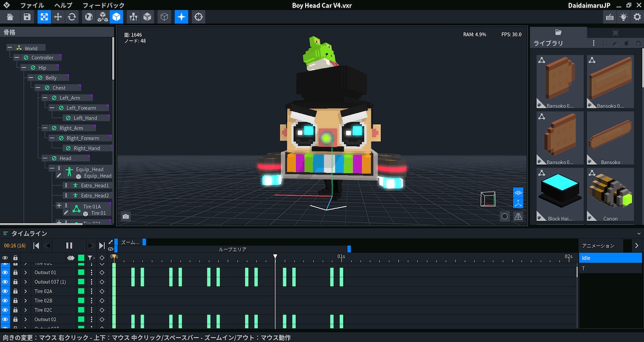644x342 pixels.
Task: Expand the Outout 01 timeline track
Action: [x=25, y=273]
